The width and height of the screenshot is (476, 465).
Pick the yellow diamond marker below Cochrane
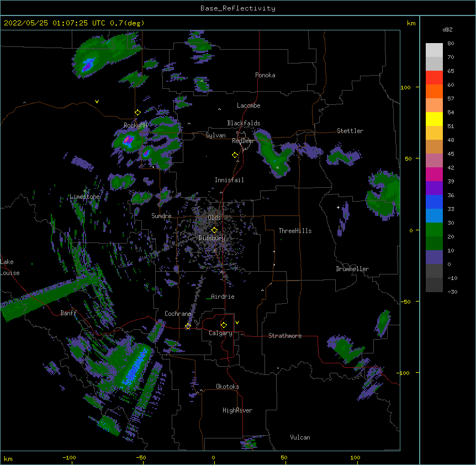point(188,326)
